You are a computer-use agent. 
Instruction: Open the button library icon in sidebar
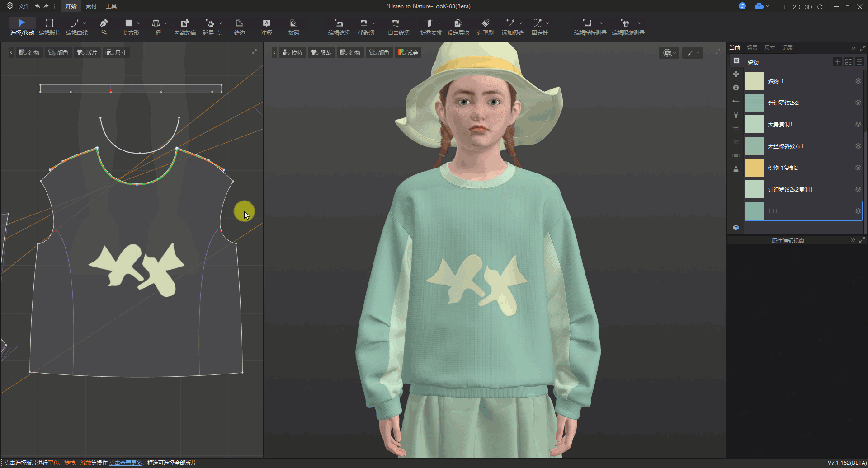click(x=736, y=88)
